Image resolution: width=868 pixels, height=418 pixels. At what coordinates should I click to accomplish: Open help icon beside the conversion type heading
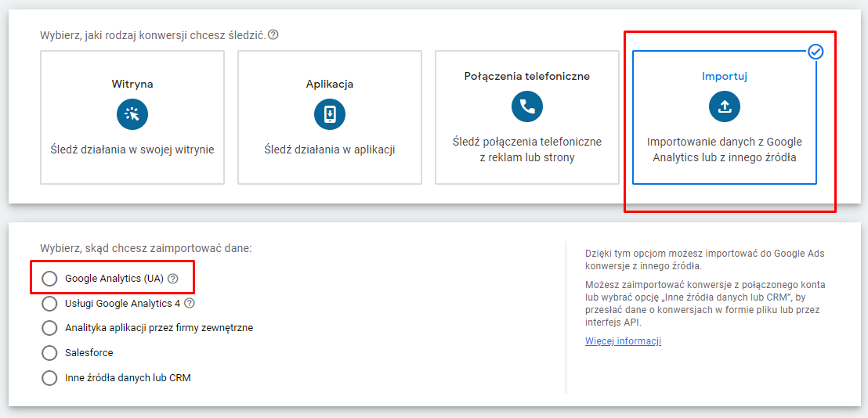[273, 35]
